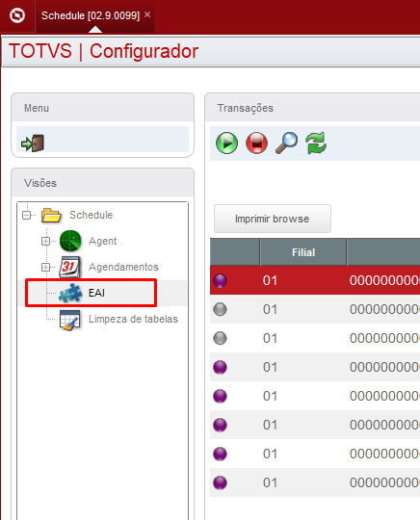Click the TOTVS logo icon in the top bar
The width and height of the screenshot is (420, 520).
pyautogui.click(x=17, y=15)
